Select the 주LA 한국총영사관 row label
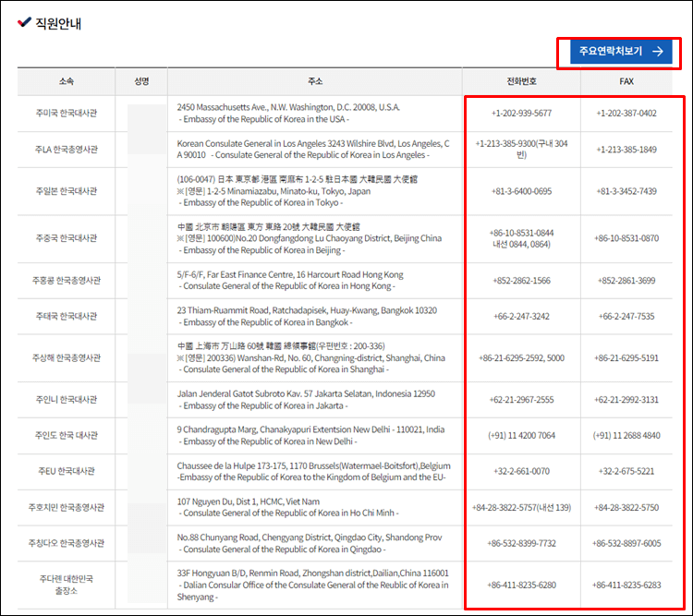Viewport: 693px width, 616px height. pos(67,150)
